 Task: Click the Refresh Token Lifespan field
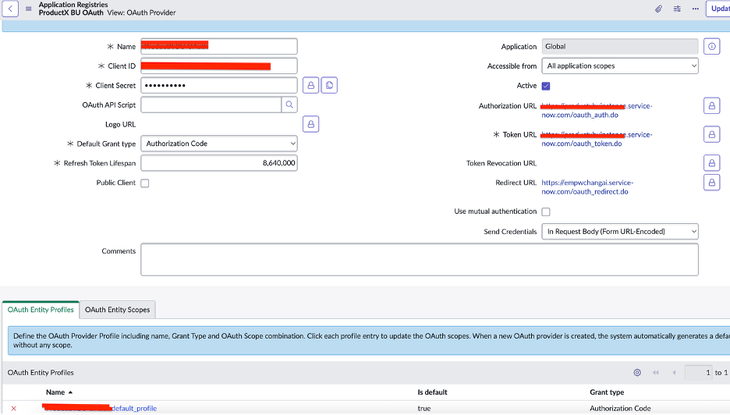pyautogui.click(x=219, y=163)
